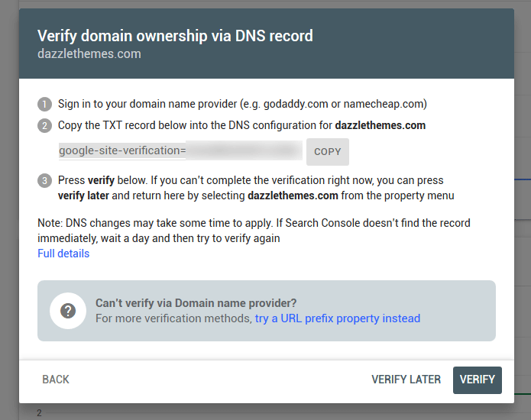Click the bold verify later text in step 3

(83, 195)
